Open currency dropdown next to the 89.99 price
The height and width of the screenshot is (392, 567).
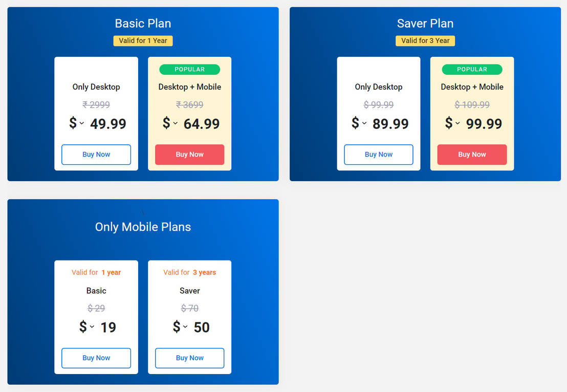pos(364,123)
